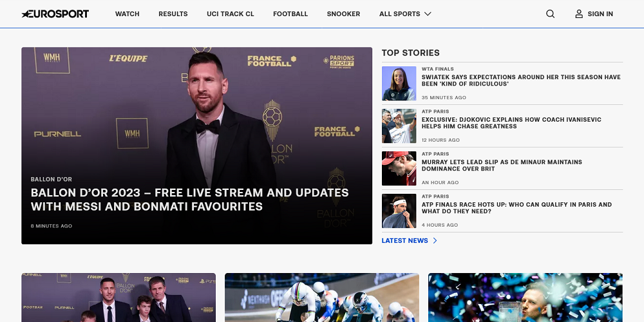Expand the All Sports dropdown
644x322 pixels.
pyautogui.click(x=405, y=14)
